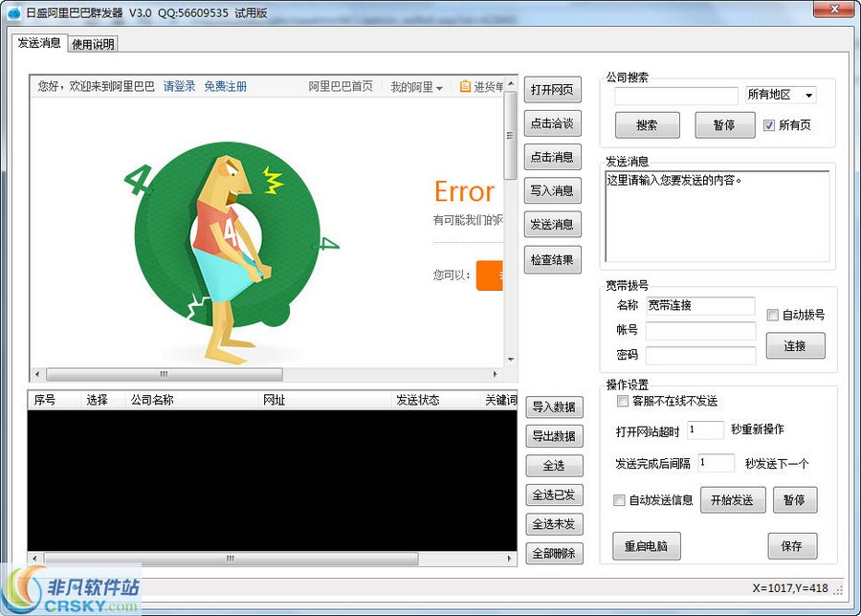The width and height of the screenshot is (861, 616).
Task: Click the browser pane vertical scrollbar thumb
Action: point(511,136)
